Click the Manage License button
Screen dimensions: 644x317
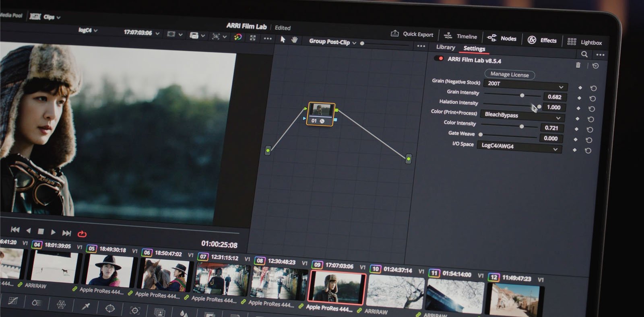(x=509, y=74)
